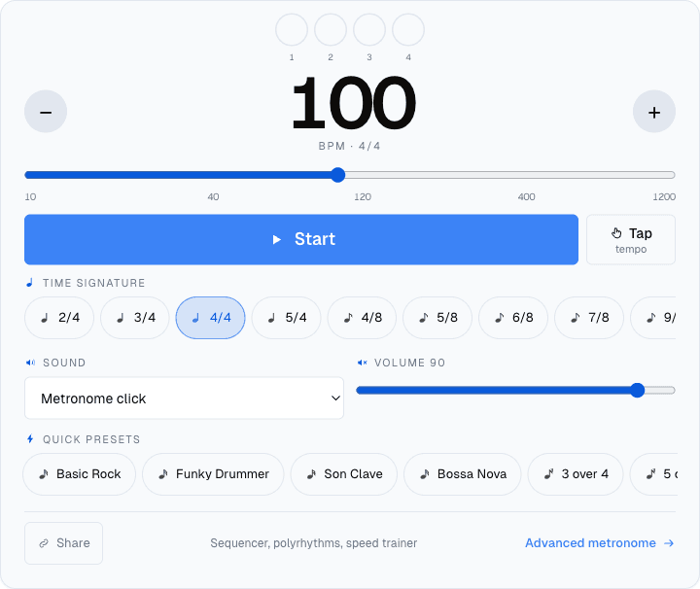Choose 5/4 time signature
The width and height of the screenshot is (700, 589).
286,318
